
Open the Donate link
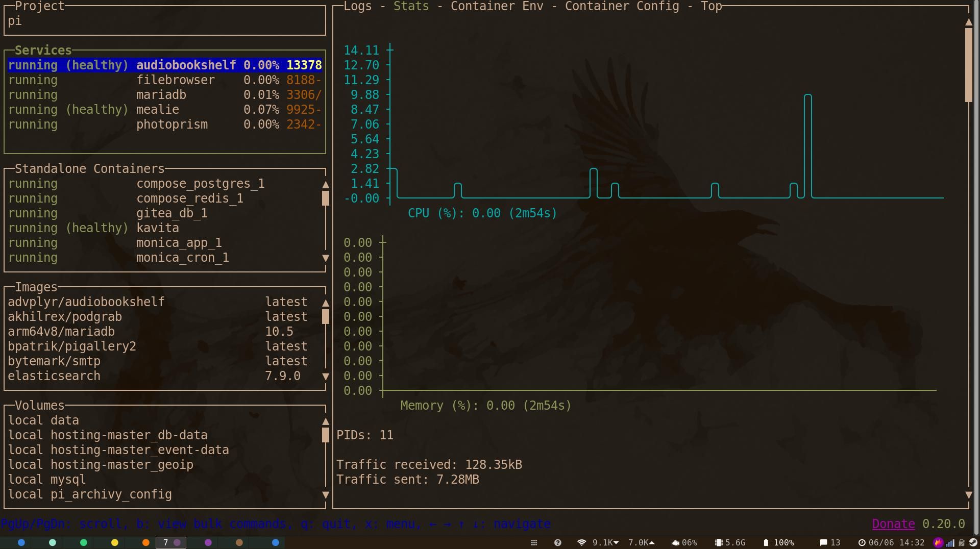(892, 523)
